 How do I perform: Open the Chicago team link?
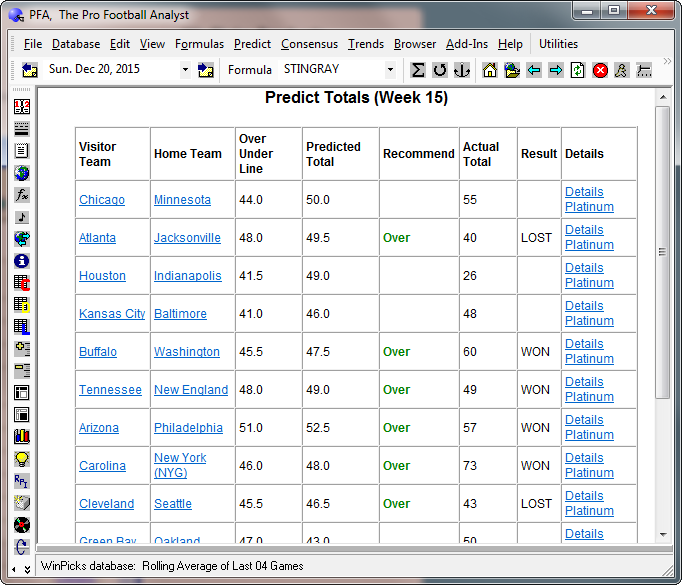tap(102, 200)
